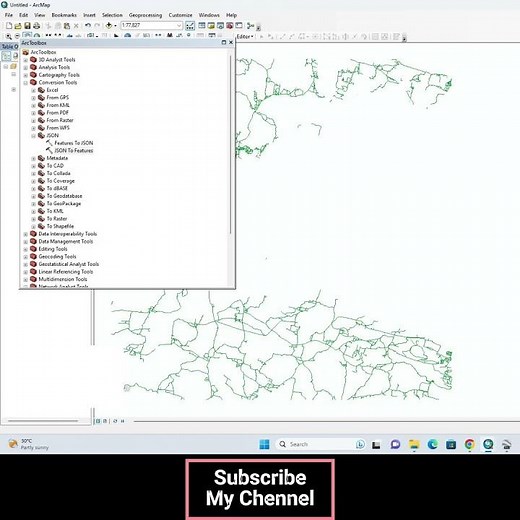Viewport: 520px width, 520px height.
Task: Expand the From KML toolset
Action: (33, 105)
